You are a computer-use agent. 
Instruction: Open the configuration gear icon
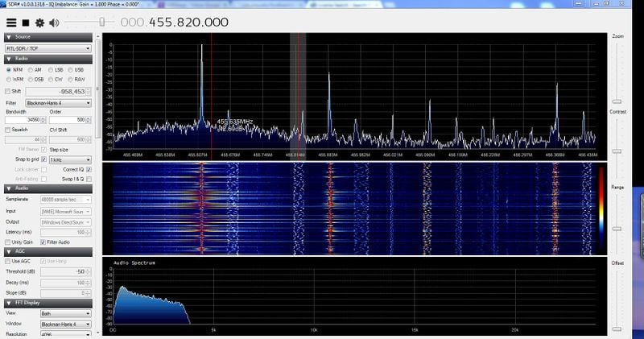pos(39,23)
